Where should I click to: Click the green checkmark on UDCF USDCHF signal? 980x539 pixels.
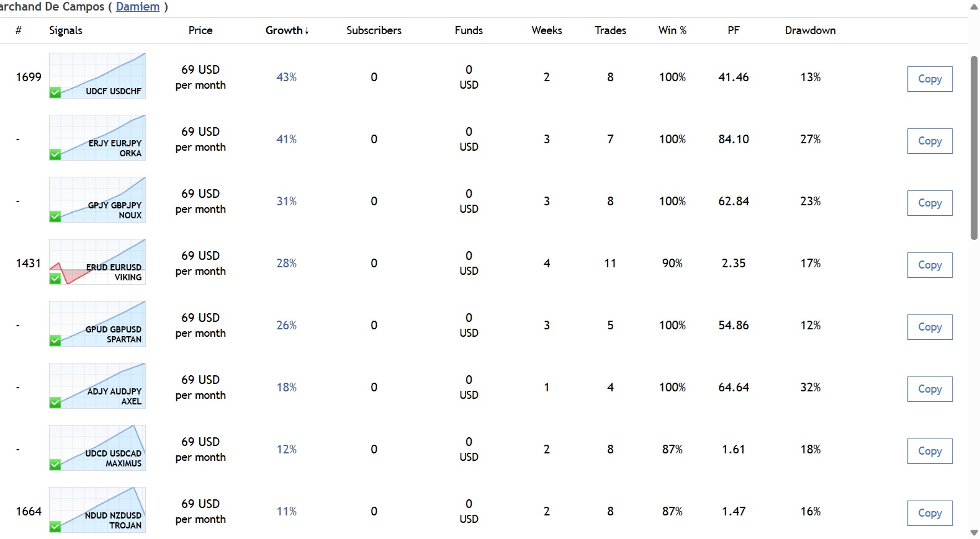pyautogui.click(x=55, y=92)
